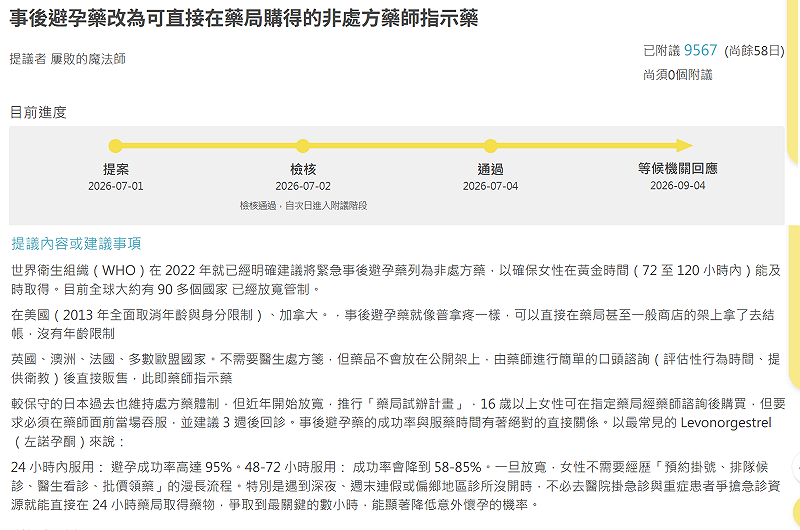Click the 提議內容或建議事項 heading
Screen dimensions: 800x530
(x=76, y=244)
